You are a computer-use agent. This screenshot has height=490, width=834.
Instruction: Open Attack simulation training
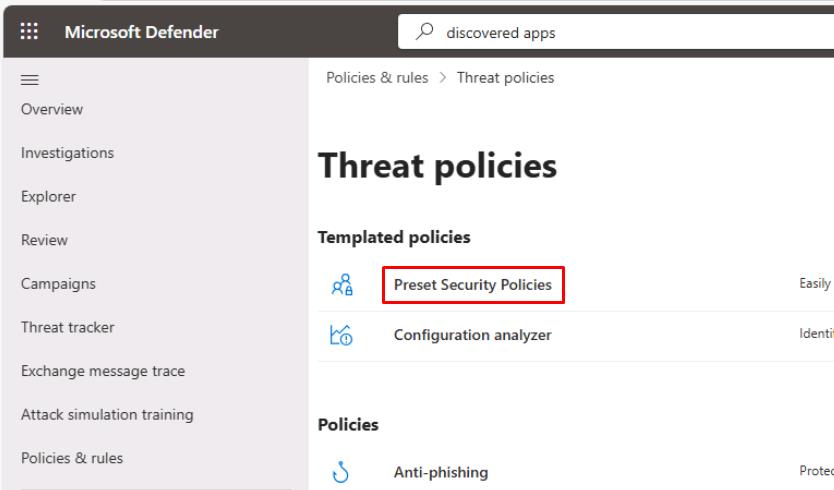[x=107, y=414]
